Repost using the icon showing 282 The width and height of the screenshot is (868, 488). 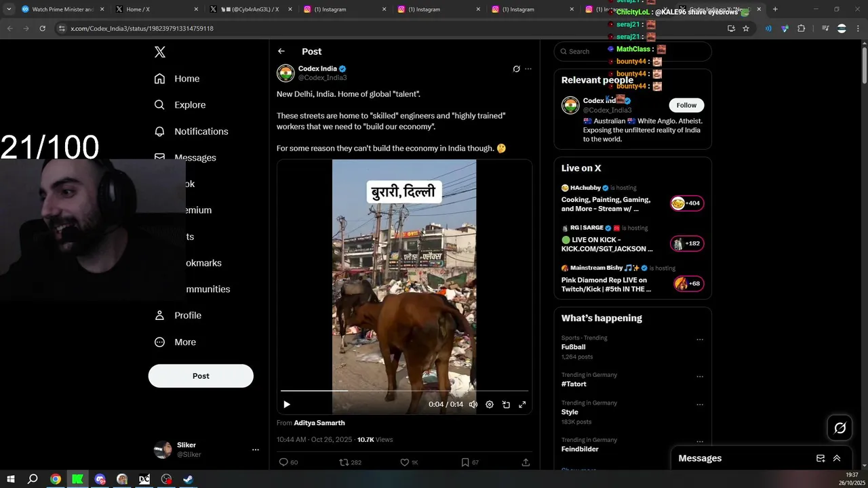350,462
